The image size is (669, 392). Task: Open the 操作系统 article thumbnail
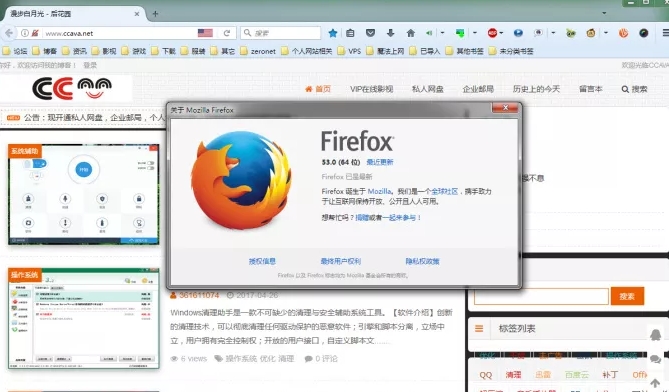84,319
